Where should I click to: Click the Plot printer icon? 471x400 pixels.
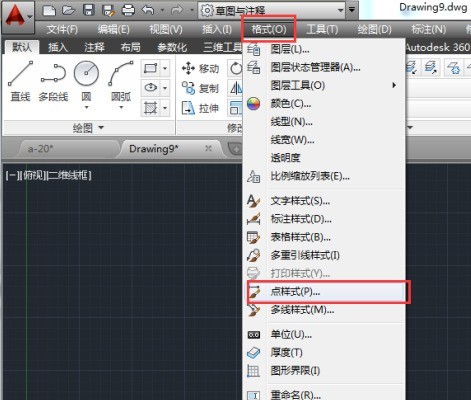pyautogui.click(x=128, y=10)
